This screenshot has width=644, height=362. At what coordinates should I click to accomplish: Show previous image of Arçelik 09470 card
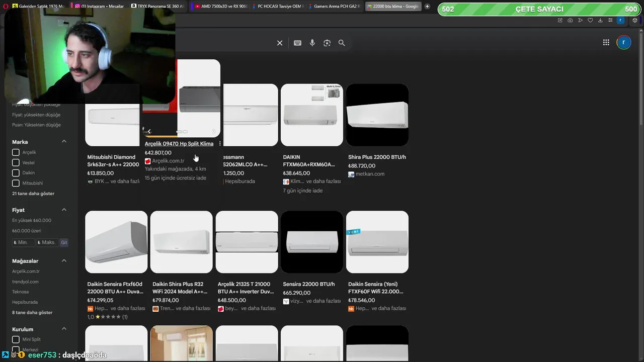pyautogui.click(x=149, y=131)
